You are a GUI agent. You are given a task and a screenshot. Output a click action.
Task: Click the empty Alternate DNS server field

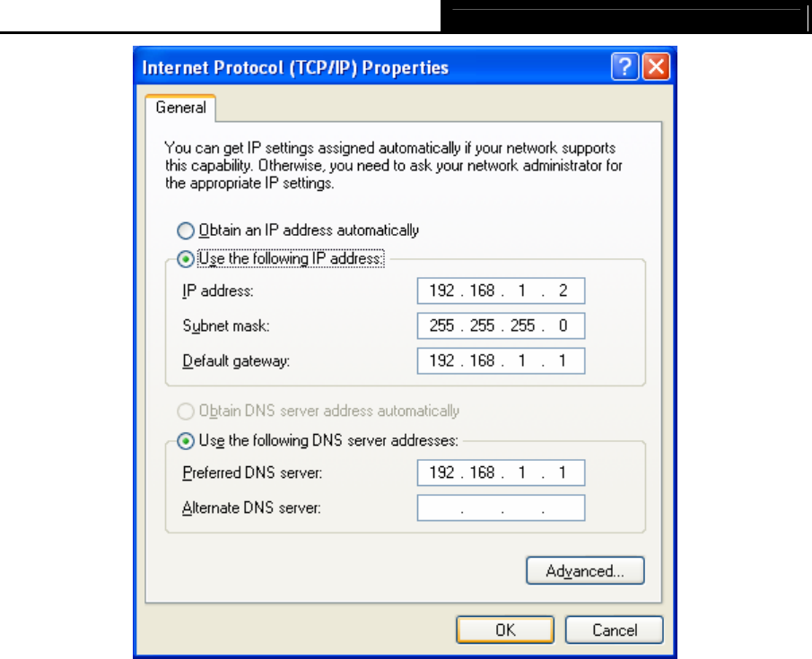(x=501, y=507)
